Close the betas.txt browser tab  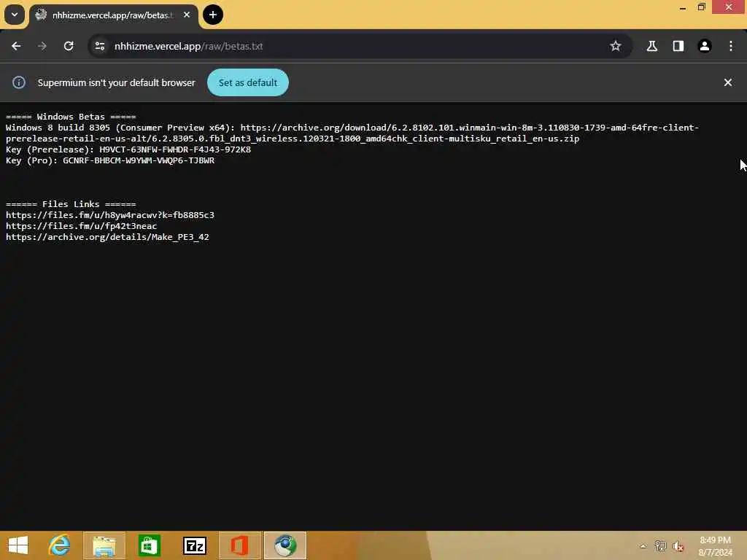pyautogui.click(x=187, y=15)
